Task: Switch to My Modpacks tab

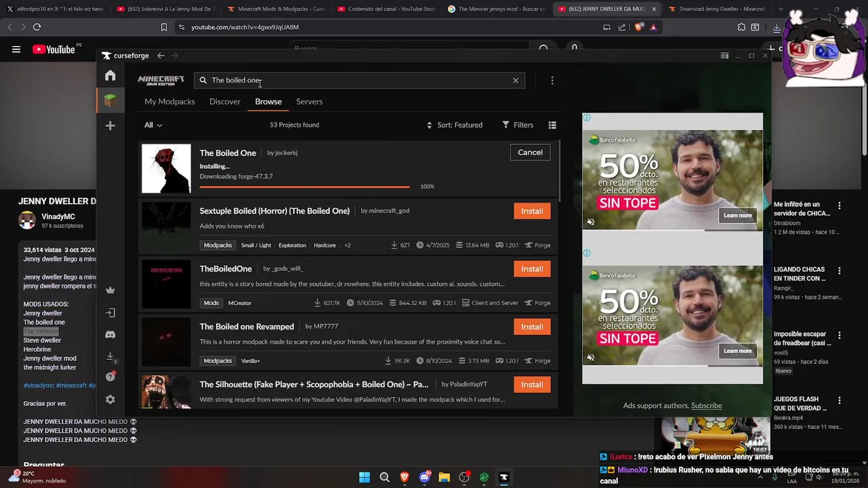Action: [169, 101]
